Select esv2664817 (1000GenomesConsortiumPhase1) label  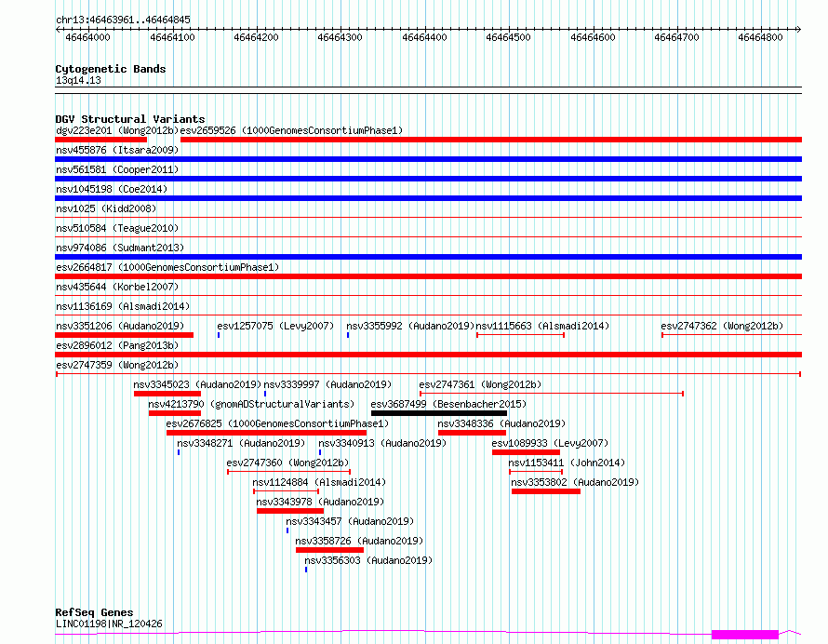point(167,267)
